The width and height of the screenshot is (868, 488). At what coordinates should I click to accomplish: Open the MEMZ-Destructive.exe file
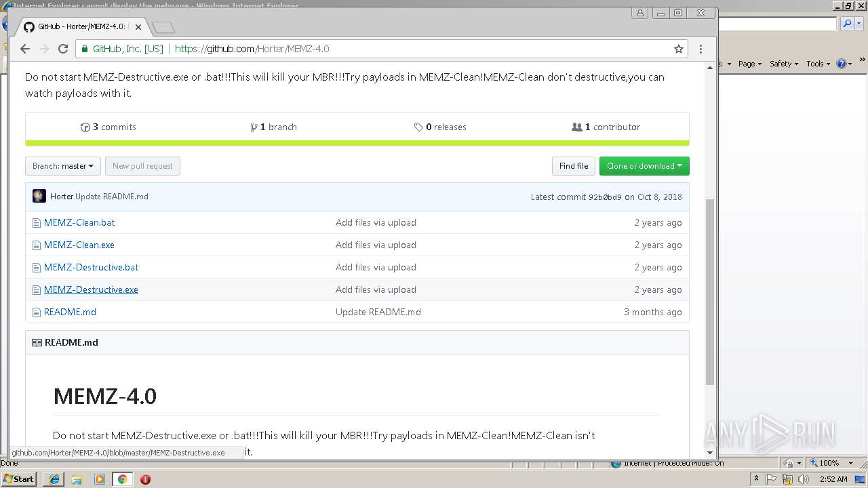coord(91,289)
